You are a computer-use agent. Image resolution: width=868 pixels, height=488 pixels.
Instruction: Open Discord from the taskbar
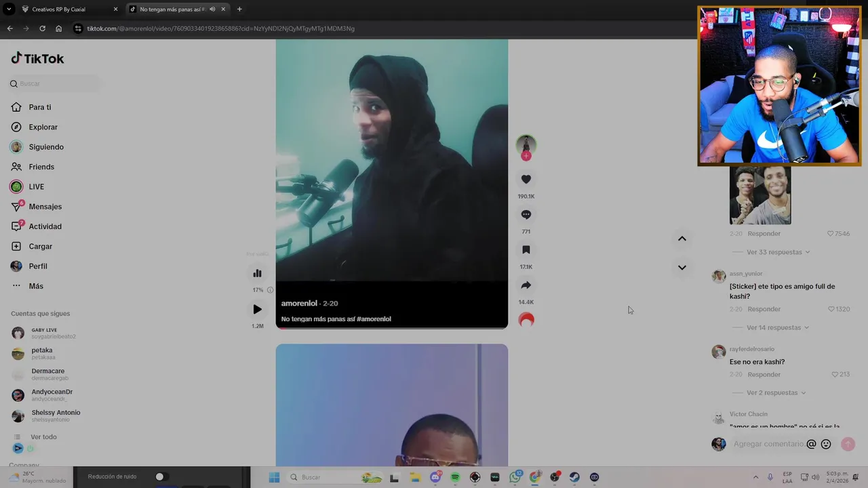coord(435,477)
